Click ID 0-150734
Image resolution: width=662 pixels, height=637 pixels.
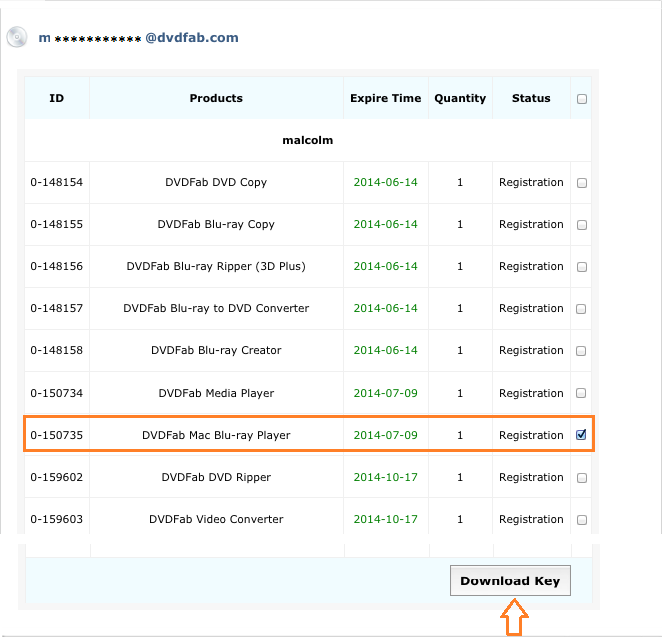tap(57, 393)
